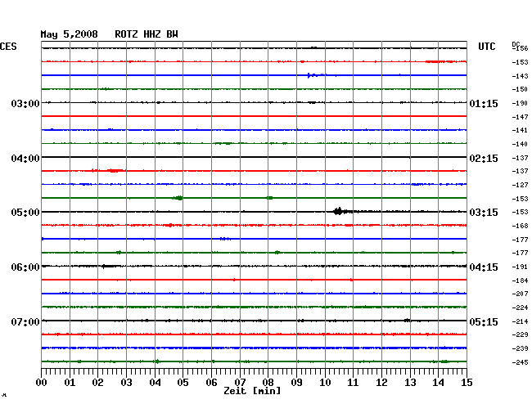Click the green burst near minute 05 above 05:00
The height and width of the screenshot is (404, 532).
pos(178,198)
